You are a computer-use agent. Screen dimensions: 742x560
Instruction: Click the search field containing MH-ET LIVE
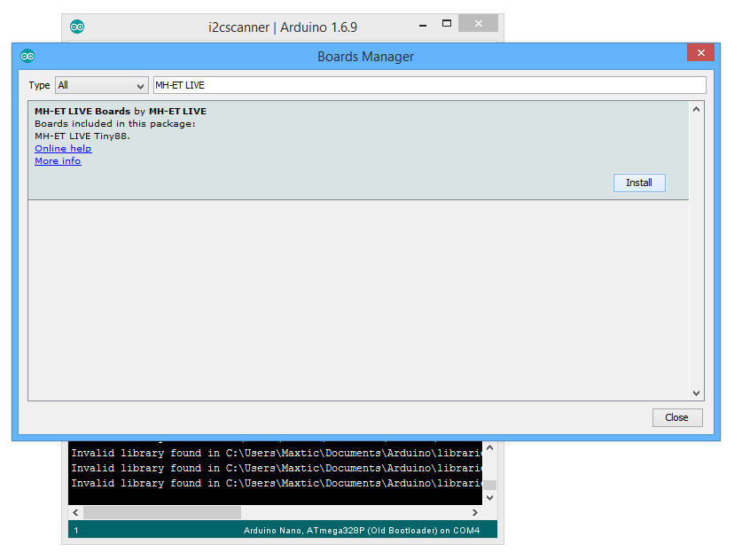pos(429,86)
